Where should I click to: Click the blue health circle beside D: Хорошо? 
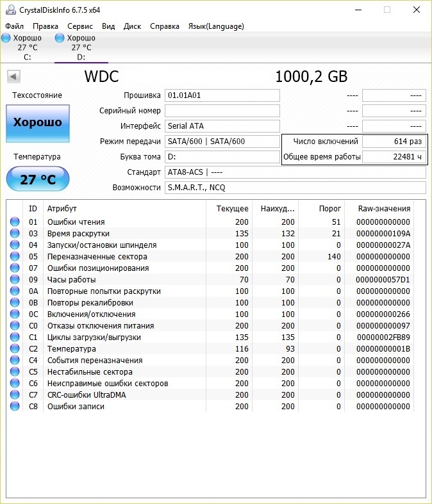tap(60, 38)
